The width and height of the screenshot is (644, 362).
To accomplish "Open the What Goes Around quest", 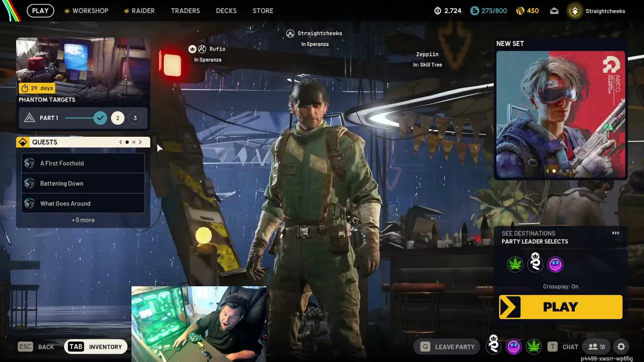I will click(83, 204).
